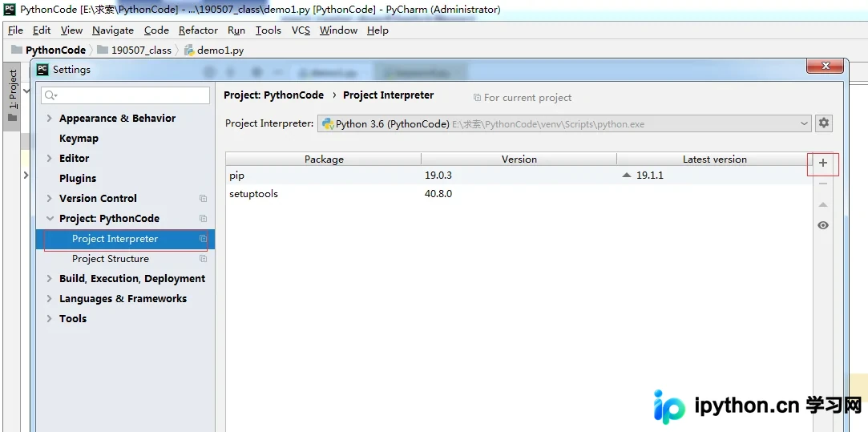This screenshot has width=868, height=432.
Task: Open the Run menu
Action: [236, 30]
